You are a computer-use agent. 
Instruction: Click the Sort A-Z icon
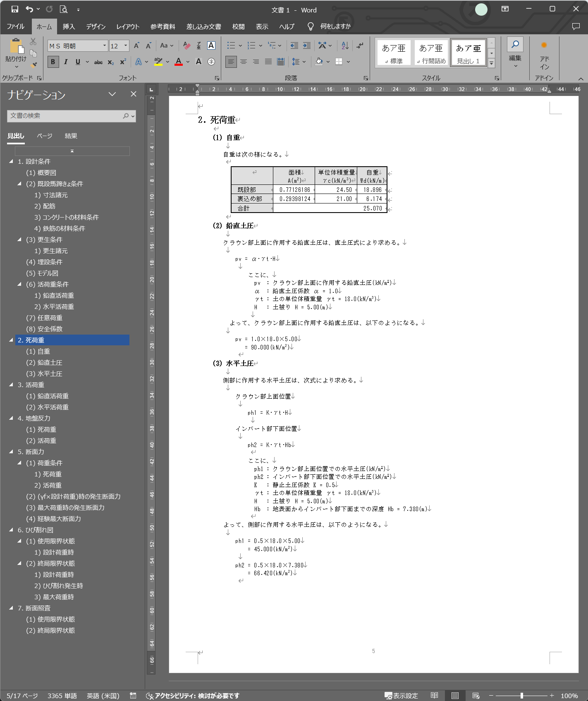[345, 45]
